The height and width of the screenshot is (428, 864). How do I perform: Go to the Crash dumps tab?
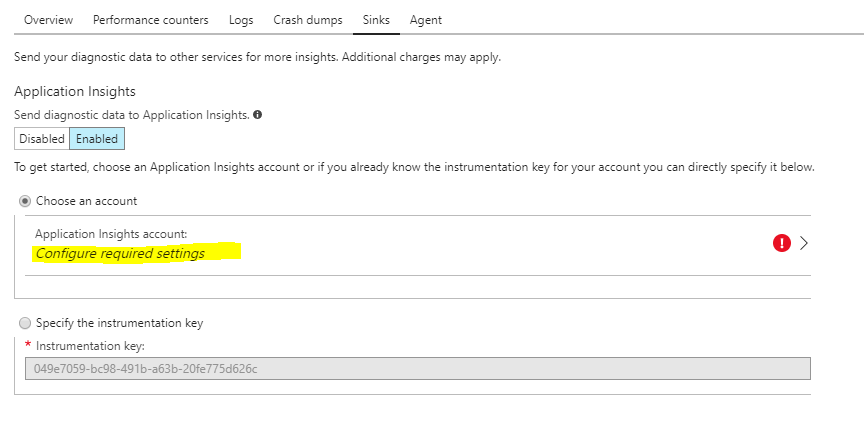coord(308,19)
